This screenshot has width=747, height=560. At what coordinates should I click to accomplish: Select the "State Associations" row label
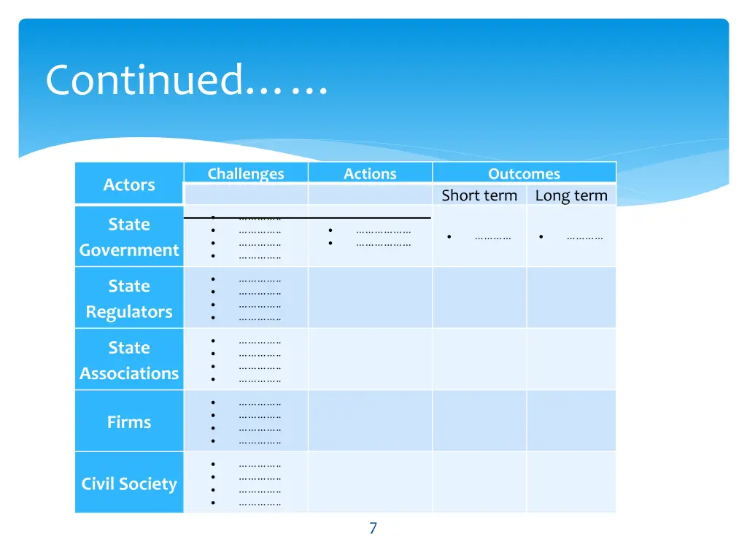click(x=129, y=360)
